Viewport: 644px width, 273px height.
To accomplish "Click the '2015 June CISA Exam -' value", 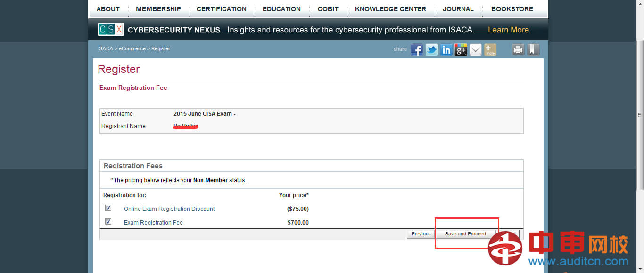I will coord(204,114).
